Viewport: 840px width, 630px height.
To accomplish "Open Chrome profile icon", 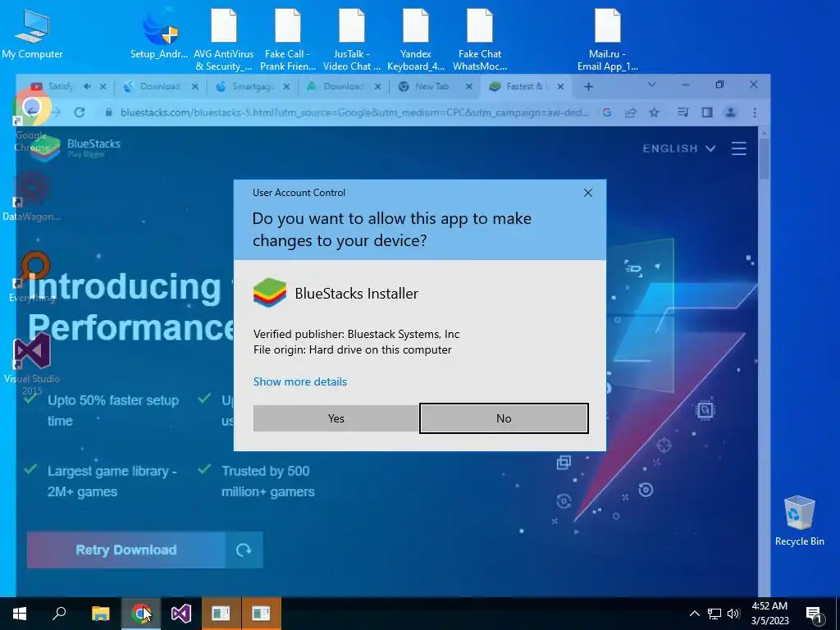I will coord(730,112).
